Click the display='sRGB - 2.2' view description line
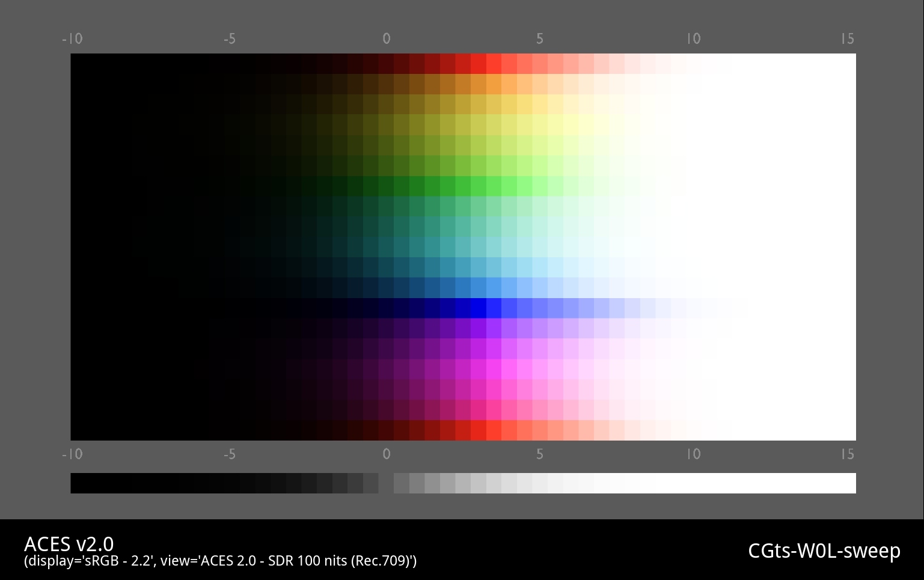Viewport: 924px width, 580px height. (220, 561)
